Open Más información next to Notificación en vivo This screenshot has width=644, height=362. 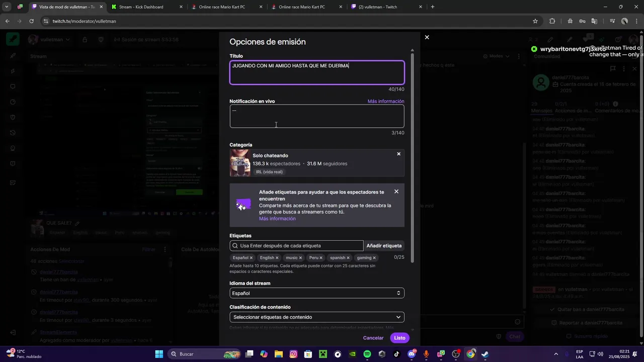coord(386,102)
